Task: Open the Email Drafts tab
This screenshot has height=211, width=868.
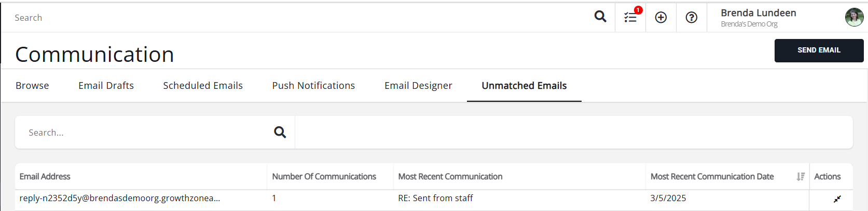Action: tap(106, 86)
